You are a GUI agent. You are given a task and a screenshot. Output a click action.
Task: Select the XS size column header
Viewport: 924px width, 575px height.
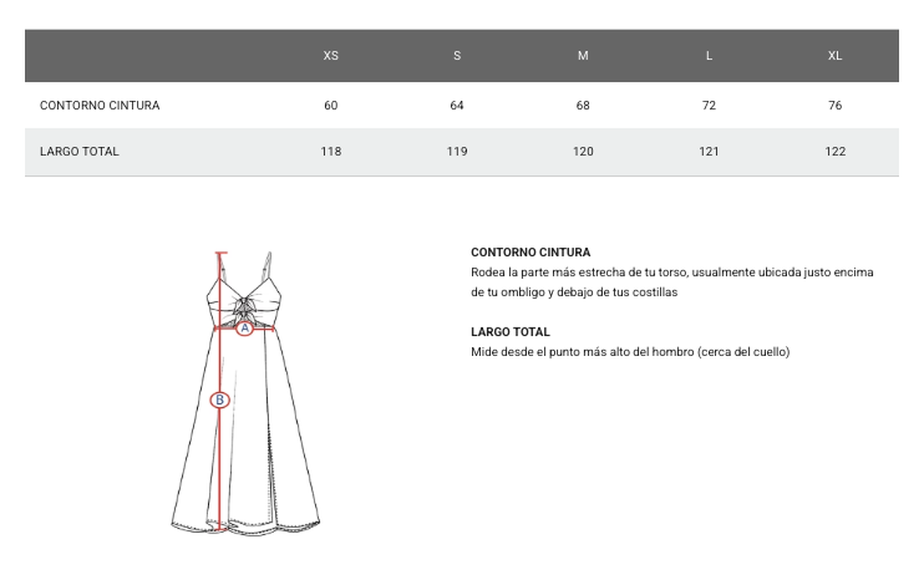(x=331, y=55)
